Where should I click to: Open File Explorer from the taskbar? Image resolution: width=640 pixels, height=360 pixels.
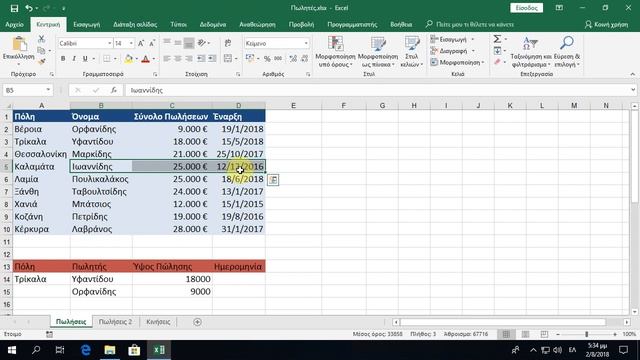point(110,350)
